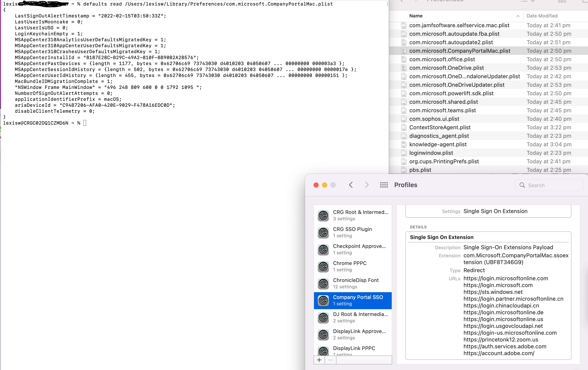Click plist icon of loginwindow.plist
588x370 pixels.
404,153
